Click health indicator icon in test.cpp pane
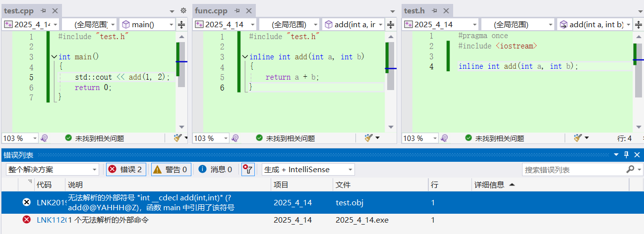Image resolution: width=644 pixels, height=234 pixels. point(44,139)
